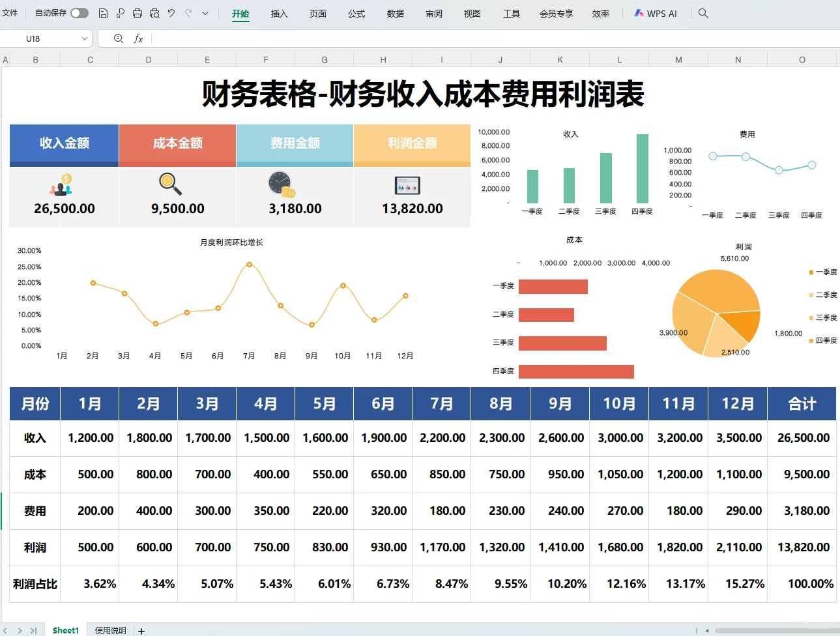Screen dimensions: 840x636
Task: Click the 一季度 orange legend swatch of pie chart
Action: pyautogui.click(x=811, y=272)
